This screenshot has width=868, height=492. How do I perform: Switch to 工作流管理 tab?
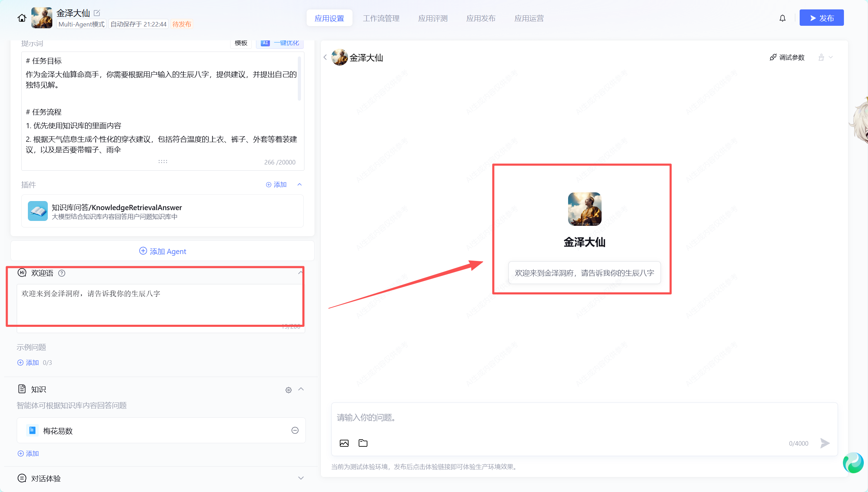pos(381,18)
